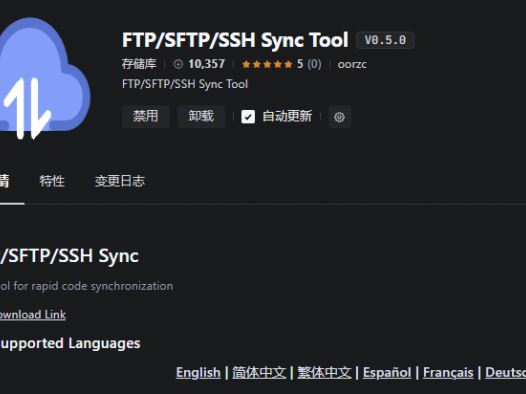
Task: Click the 卸载 button
Action: [x=201, y=116]
